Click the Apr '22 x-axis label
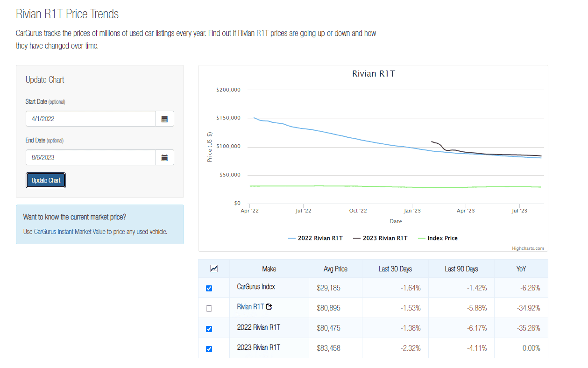588x368 pixels. coord(250,211)
